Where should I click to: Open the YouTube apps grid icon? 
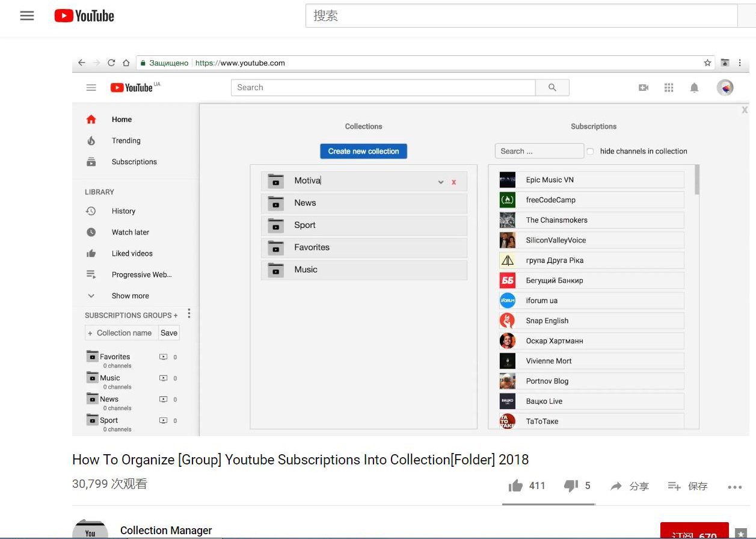(669, 88)
